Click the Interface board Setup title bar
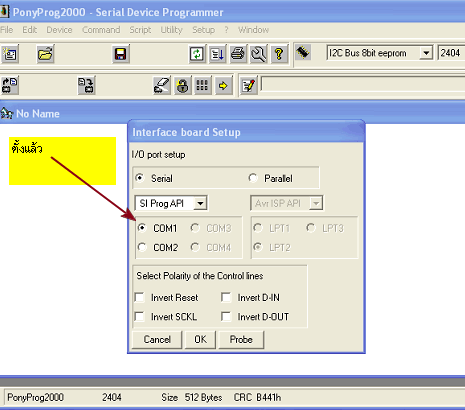 (246, 132)
